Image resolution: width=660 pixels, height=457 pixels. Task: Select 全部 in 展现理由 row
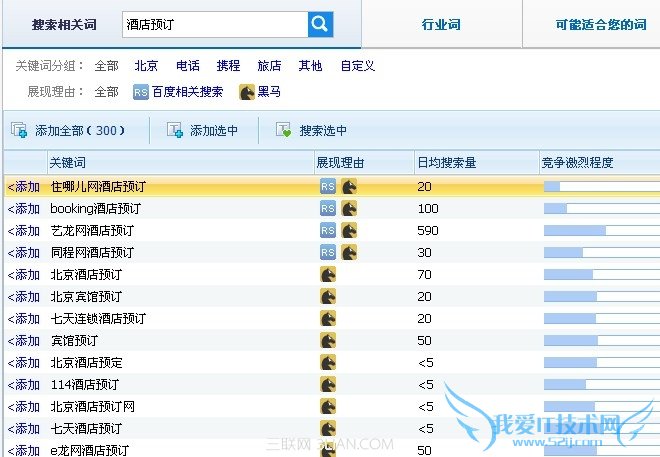click(x=106, y=92)
